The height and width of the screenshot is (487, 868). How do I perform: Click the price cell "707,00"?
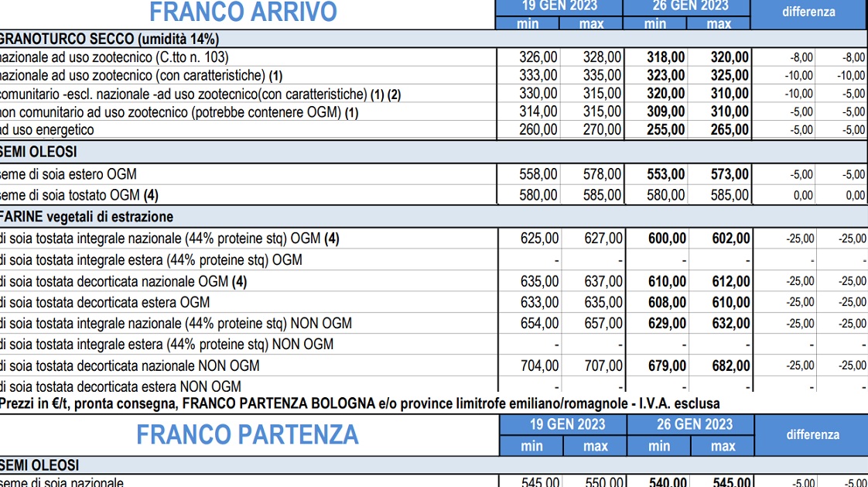(x=603, y=365)
